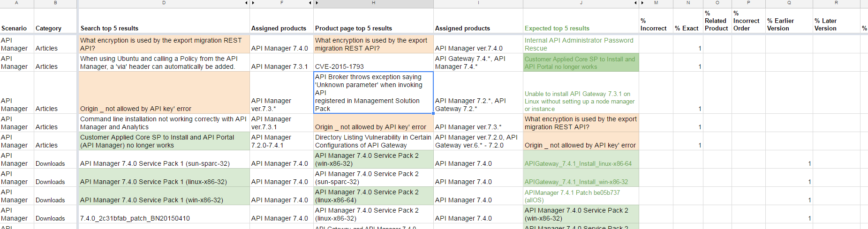Click the left hidden-column arrow on column F header
This screenshot has height=229, width=868.
(253, 3)
